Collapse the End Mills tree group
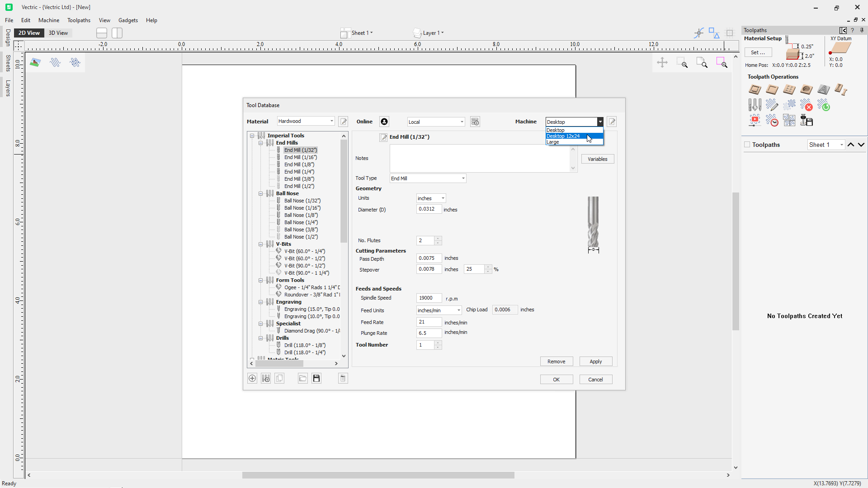Viewport: 868px width, 488px height. tap(261, 143)
